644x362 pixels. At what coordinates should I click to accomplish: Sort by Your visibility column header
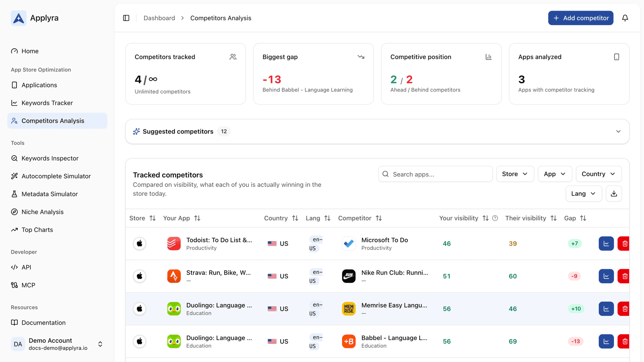point(464,218)
